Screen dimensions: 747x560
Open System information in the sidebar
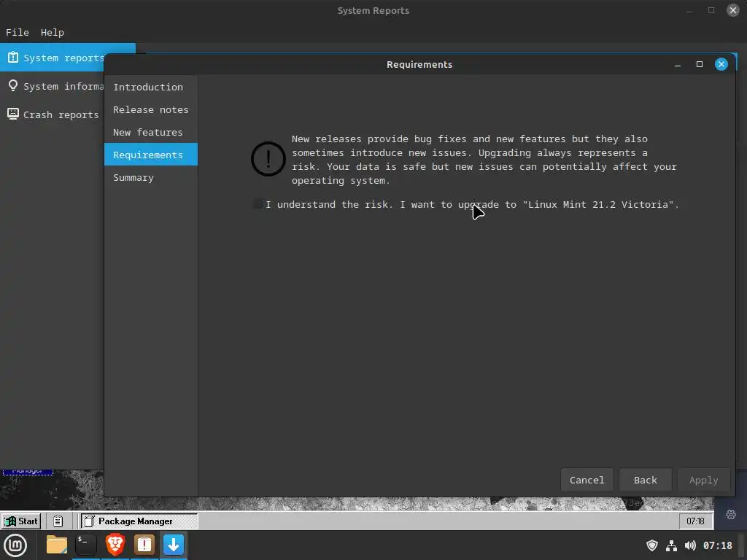53,86
